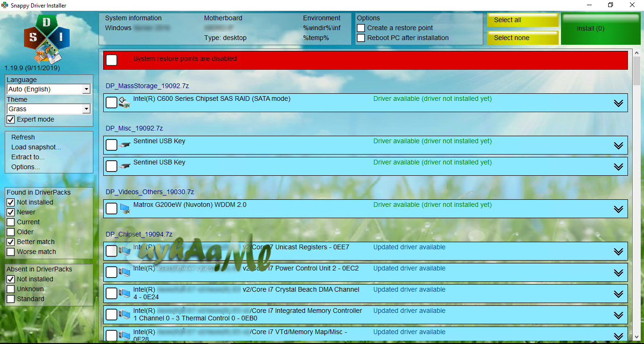Viewport: 644px width, 344px height.
Task: Open Options... in the side menu
Action: click(25, 167)
